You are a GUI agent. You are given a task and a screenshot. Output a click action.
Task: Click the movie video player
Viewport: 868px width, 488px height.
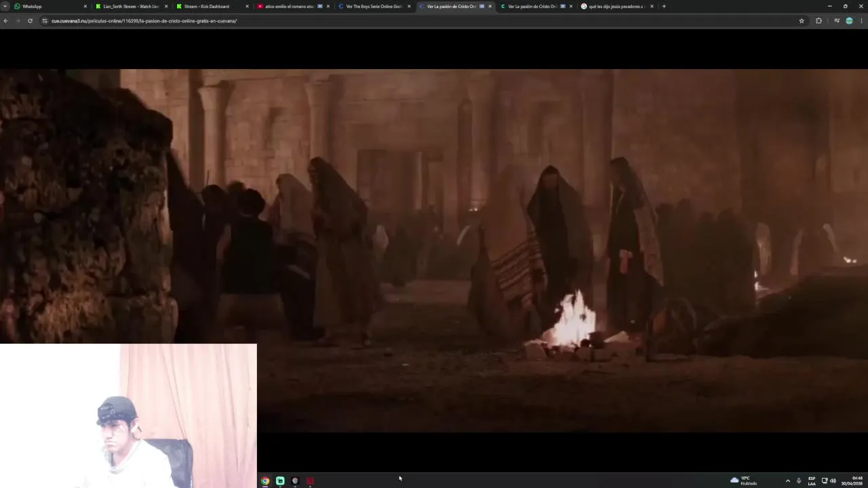434,251
